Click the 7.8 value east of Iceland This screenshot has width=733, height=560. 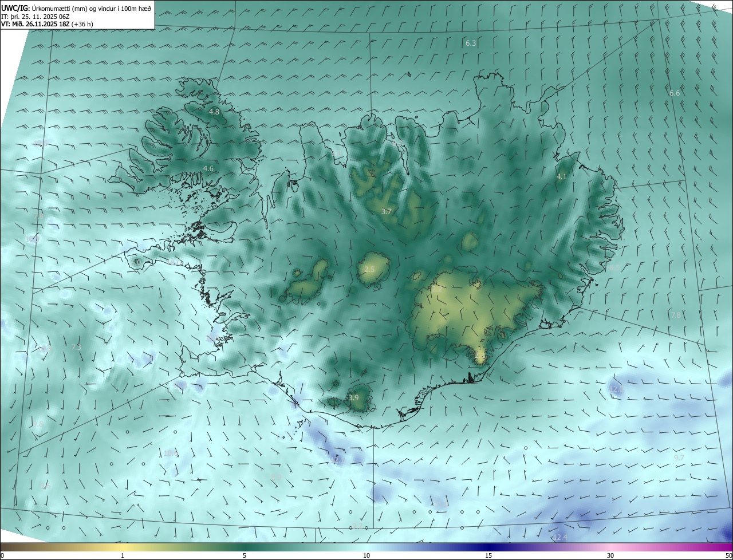click(676, 315)
